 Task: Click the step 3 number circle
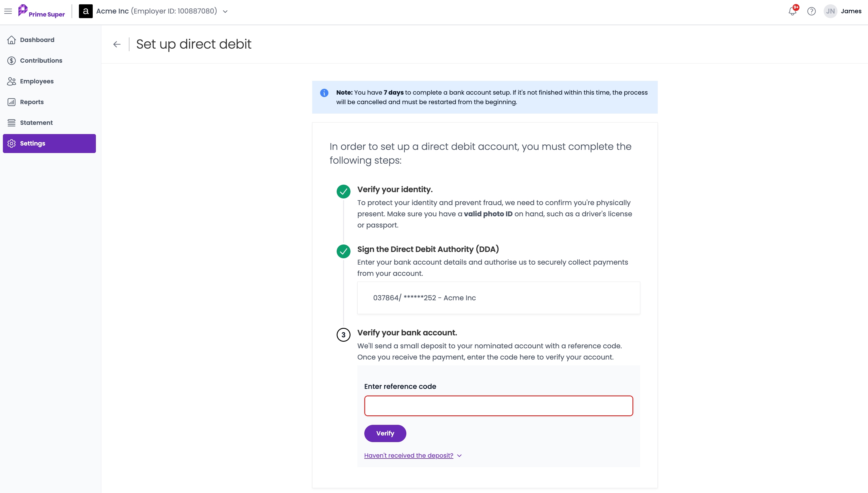(x=343, y=335)
